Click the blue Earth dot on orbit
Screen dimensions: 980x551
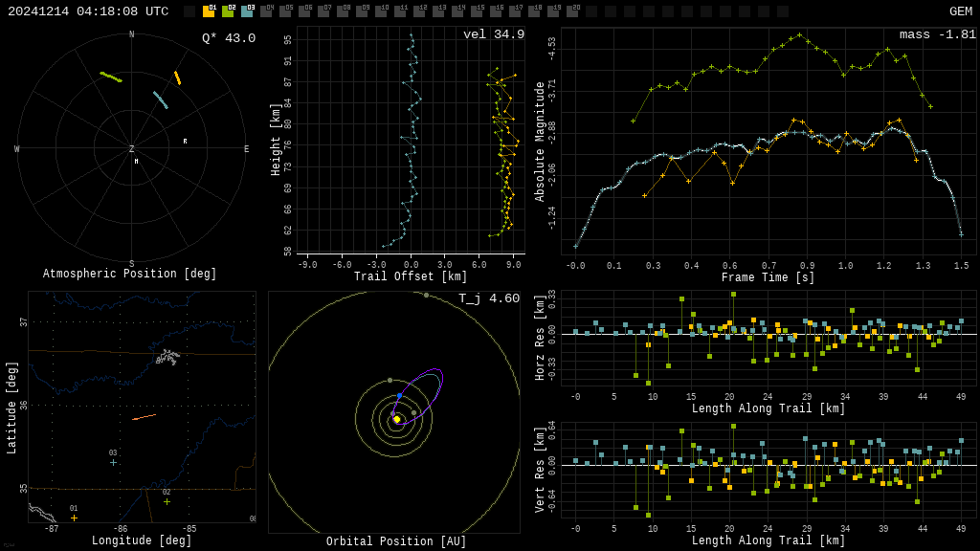click(x=400, y=395)
